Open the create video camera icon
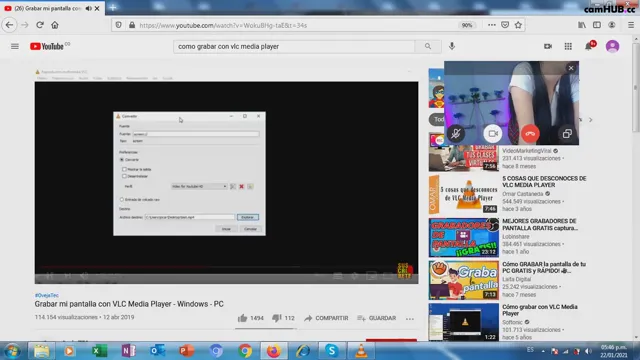 (548, 46)
